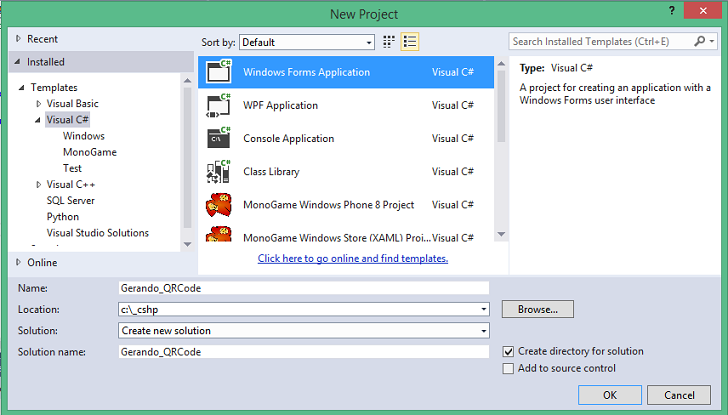
Task: Click category tree scrollbar down arrow
Action: tap(188, 244)
